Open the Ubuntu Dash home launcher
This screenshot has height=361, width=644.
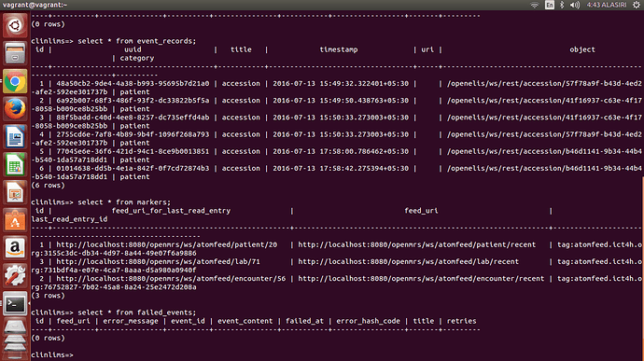click(15, 25)
